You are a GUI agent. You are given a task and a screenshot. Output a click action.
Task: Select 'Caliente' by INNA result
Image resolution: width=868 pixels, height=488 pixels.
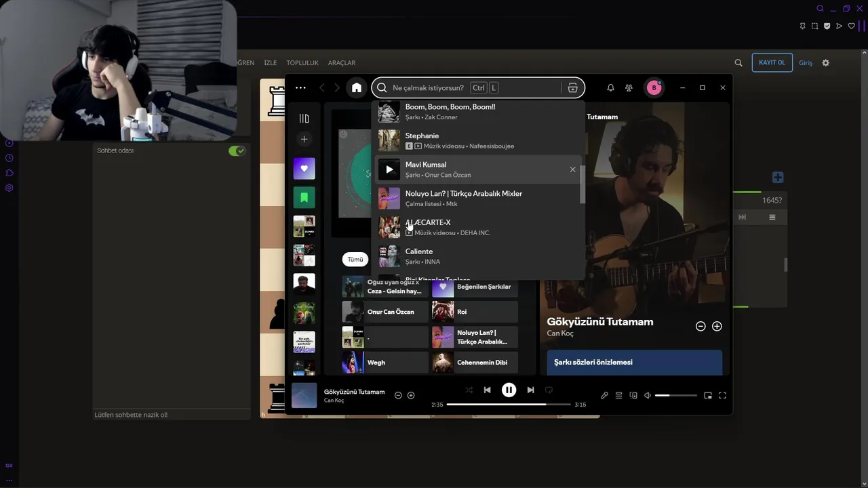477,256
